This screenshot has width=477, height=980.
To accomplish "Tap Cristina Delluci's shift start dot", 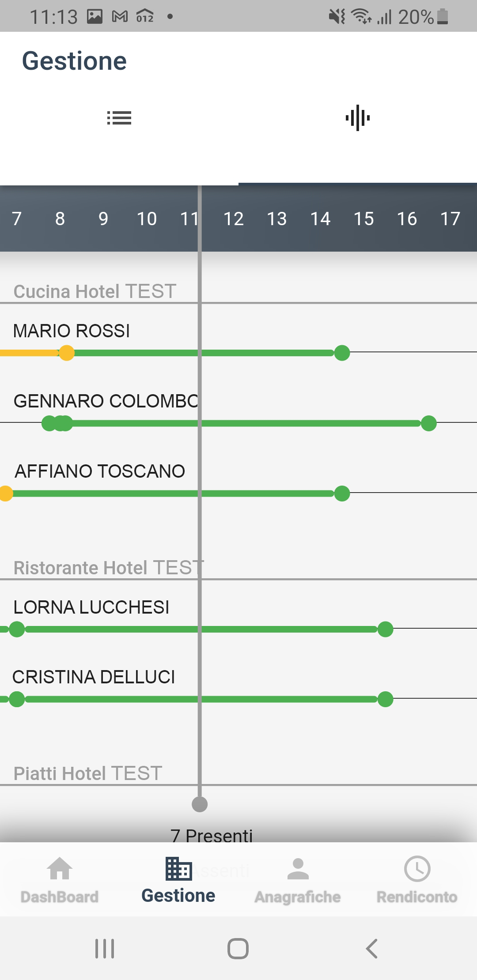I will coord(17,699).
